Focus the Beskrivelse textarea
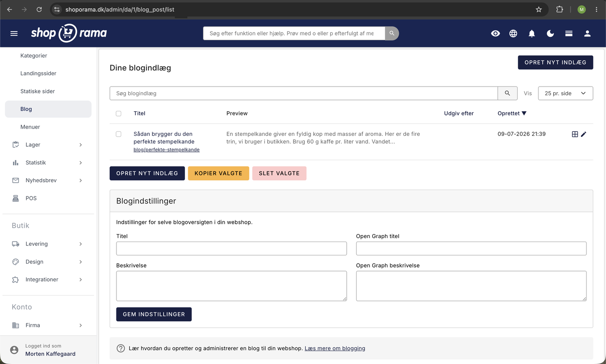The image size is (606, 364). coord(232,286)
